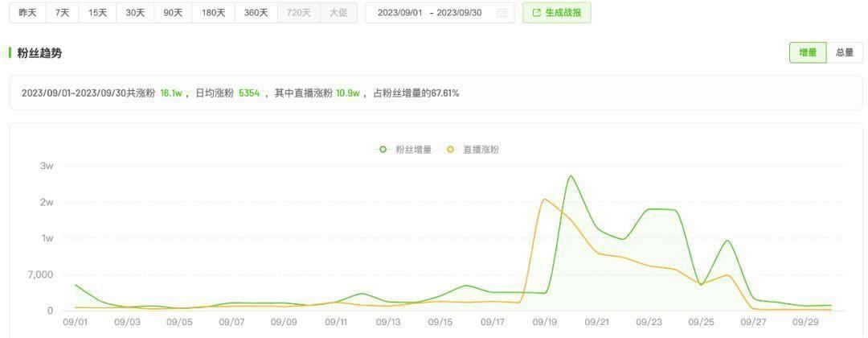This screenshot has width=868, height=338.
Task: Click the 生成战报 export icon
Action: [x=536, y=13]
